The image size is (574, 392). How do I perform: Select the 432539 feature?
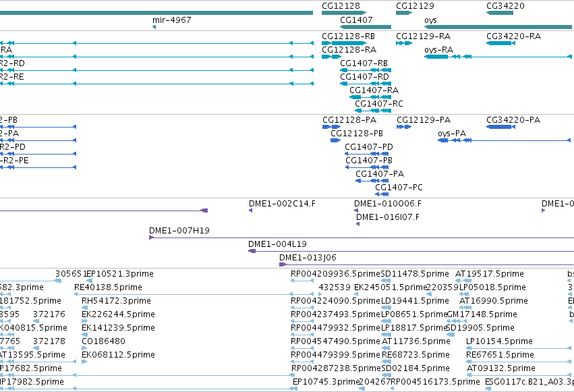tap(320, 294)
